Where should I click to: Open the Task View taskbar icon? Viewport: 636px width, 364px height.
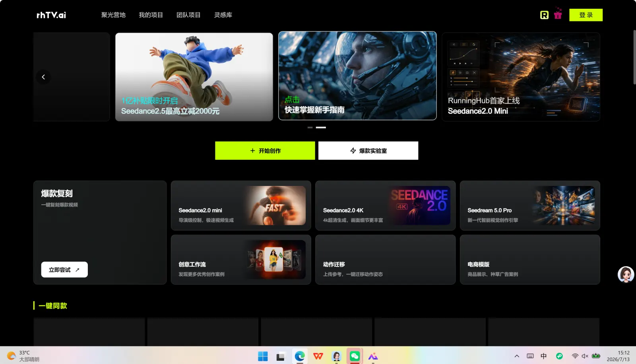click(281, 356)
